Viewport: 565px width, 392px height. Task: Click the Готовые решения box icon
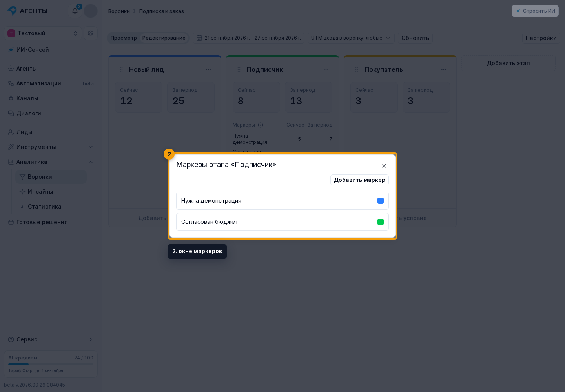click(11, 222)
